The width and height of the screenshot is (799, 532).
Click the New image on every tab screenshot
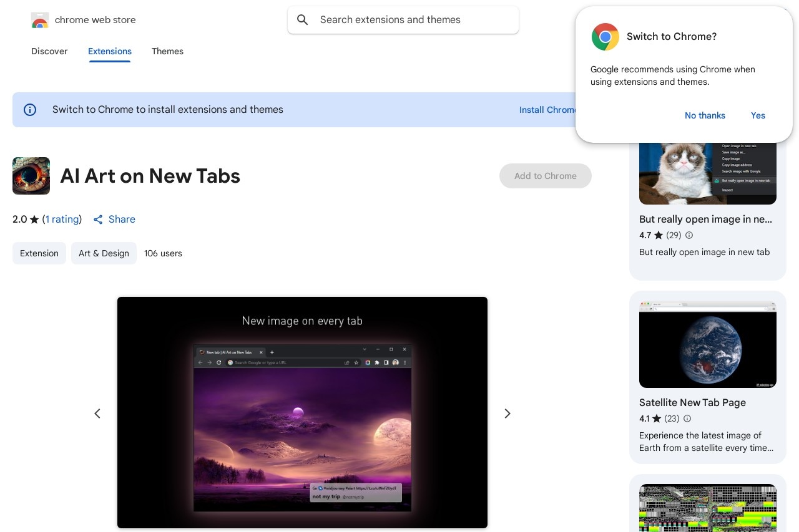click(x=302, y=413)
